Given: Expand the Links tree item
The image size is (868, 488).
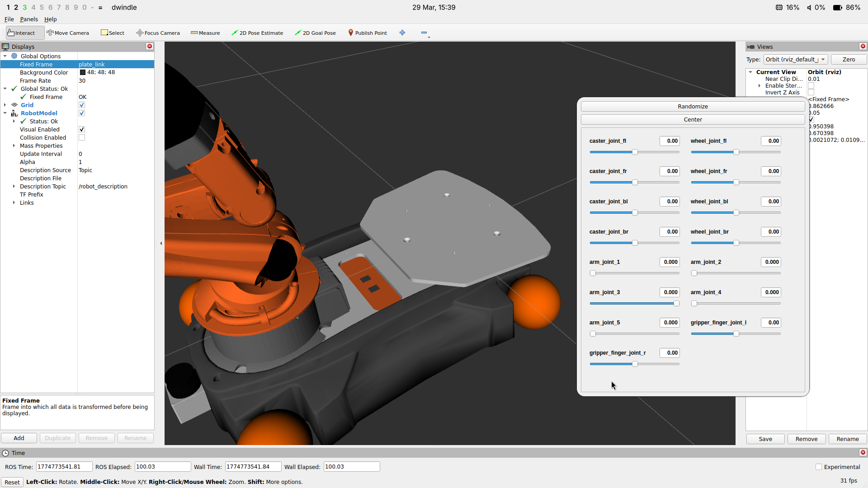Looking at the screenshot, I should pyautogui.click(x=14, y=202).
